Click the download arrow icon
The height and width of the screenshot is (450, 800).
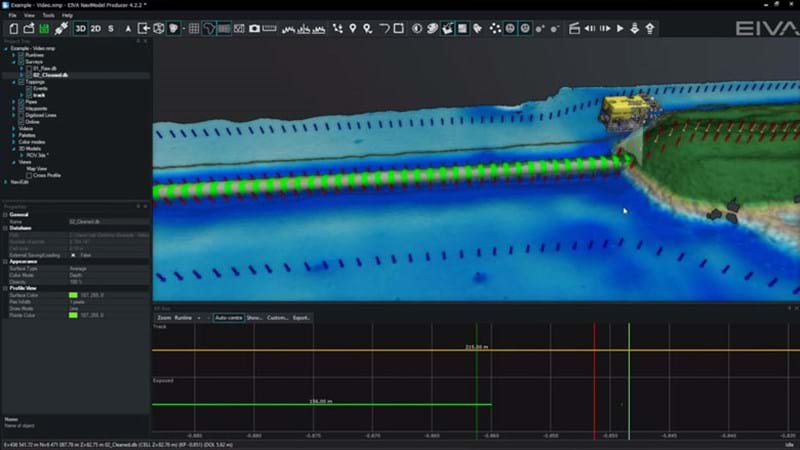pos(635,29)
